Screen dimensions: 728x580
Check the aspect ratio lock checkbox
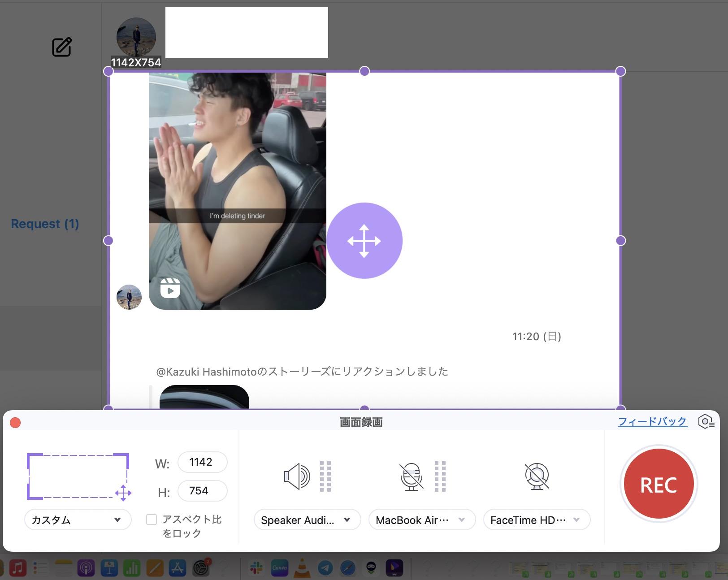coord(152,519)
